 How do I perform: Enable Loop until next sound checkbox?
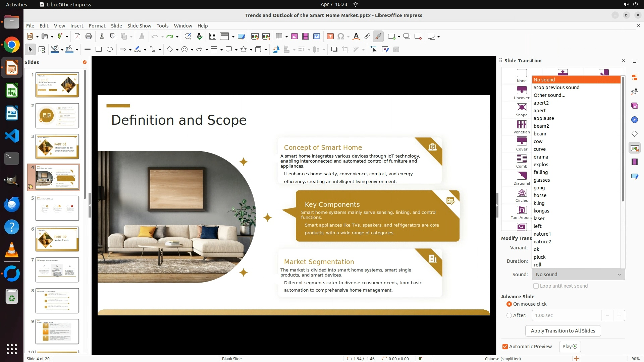click(x=536, y=286)
